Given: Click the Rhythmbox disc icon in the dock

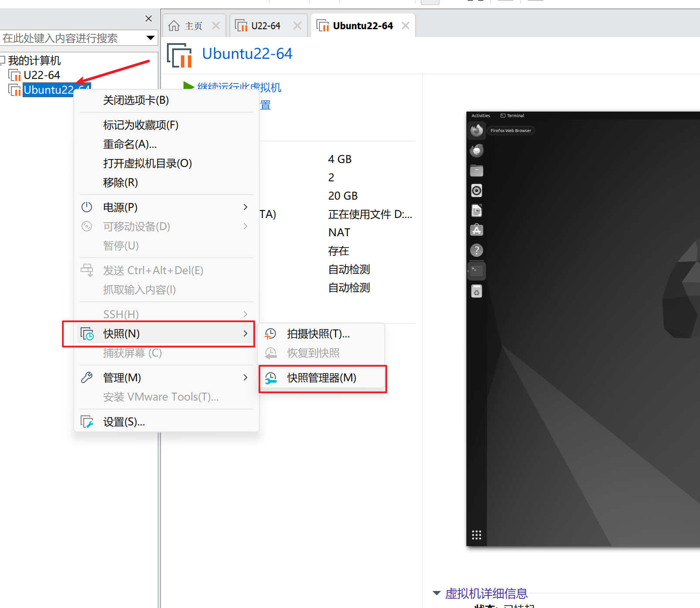Looking at the screenshot, I should coord(476,190).
